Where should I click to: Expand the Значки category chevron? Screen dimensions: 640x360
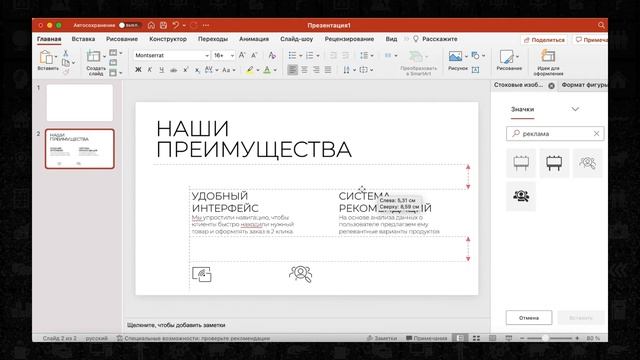point(575,109)
